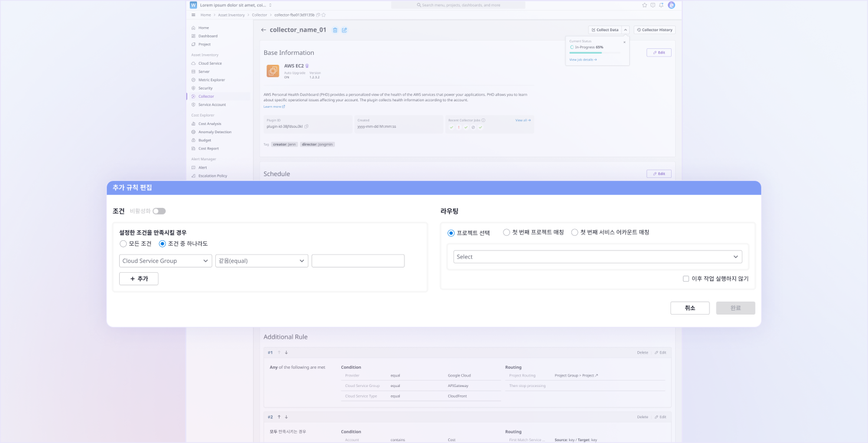The height and width of the screenshot is (443, 868).
Task: Click the back arrow before collector_name_01
Action: tap(264, 30)
